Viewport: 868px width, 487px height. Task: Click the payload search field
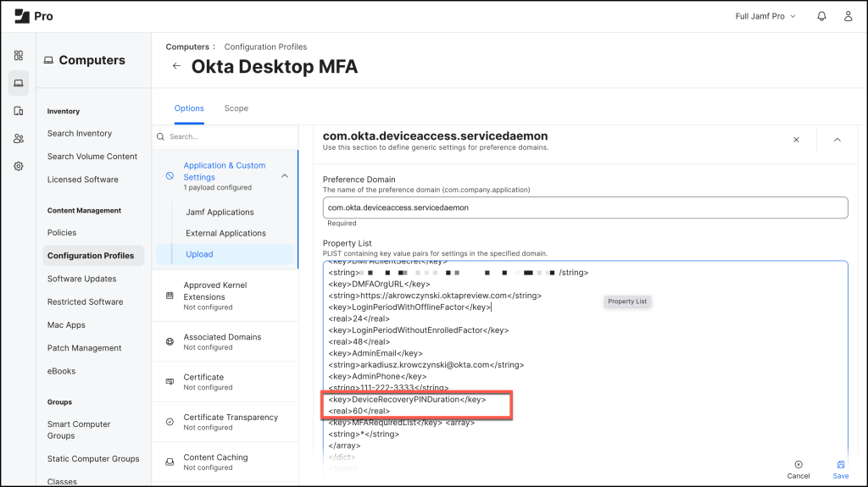point(229,136)
